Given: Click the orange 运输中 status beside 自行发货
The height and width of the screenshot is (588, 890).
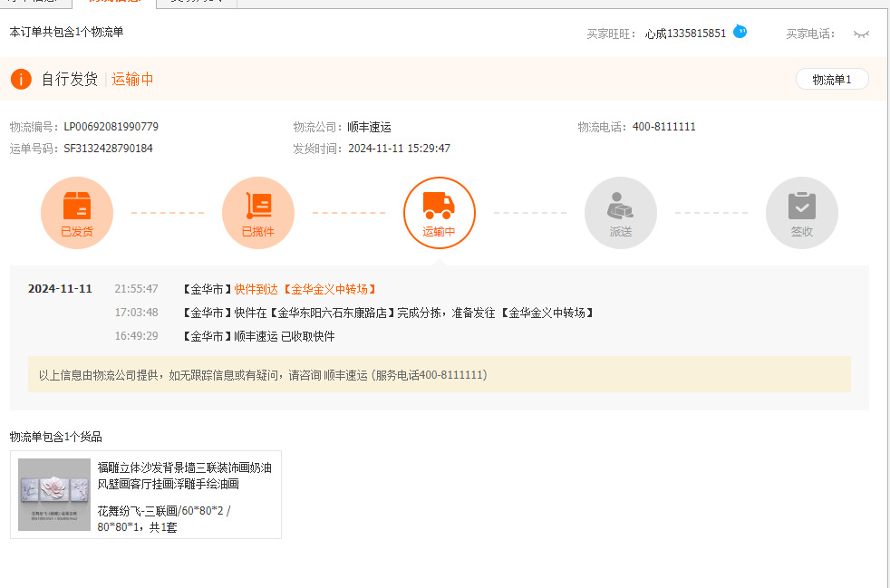Looking at the screenshot, I should point(132,80).
